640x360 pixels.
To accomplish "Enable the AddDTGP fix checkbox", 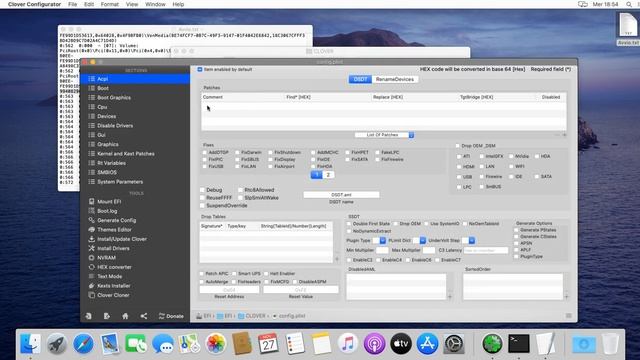I will point(205,152).
